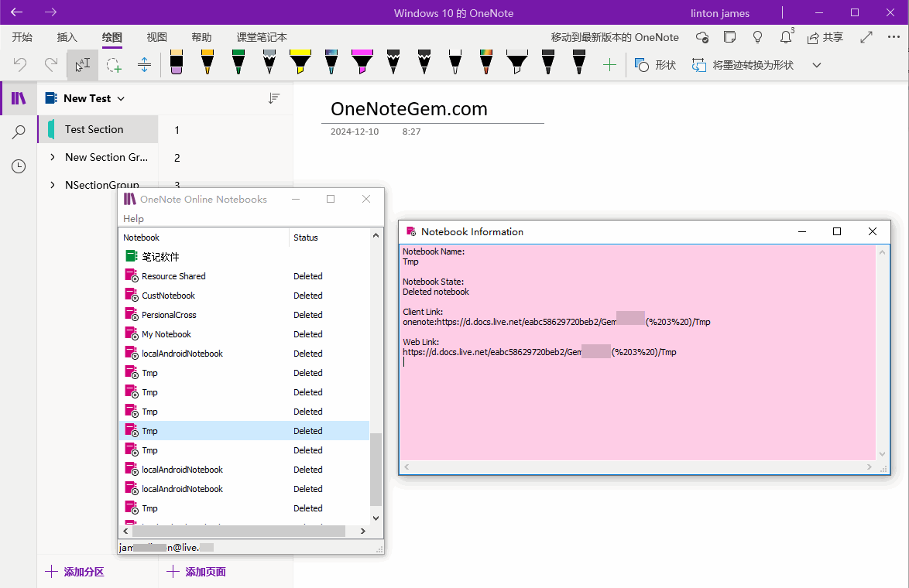Pick the yellow highlighter
The image size is (909, 588).
(x=300, y=62)
